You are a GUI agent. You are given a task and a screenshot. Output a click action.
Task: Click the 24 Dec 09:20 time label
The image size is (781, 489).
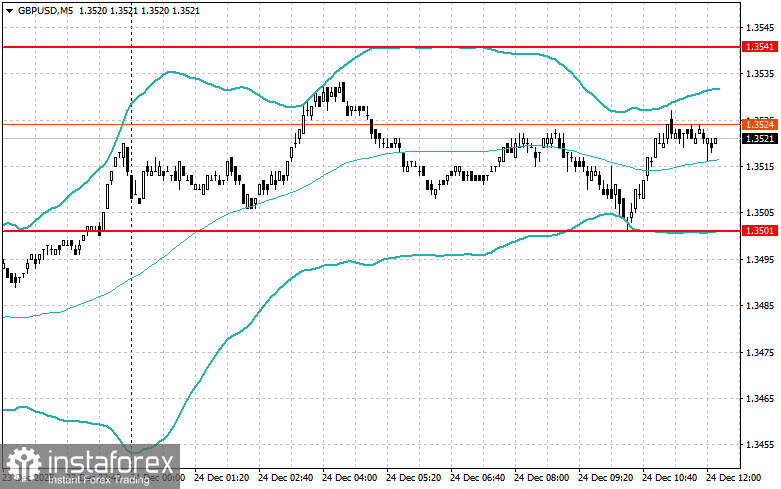pos(605,478)
